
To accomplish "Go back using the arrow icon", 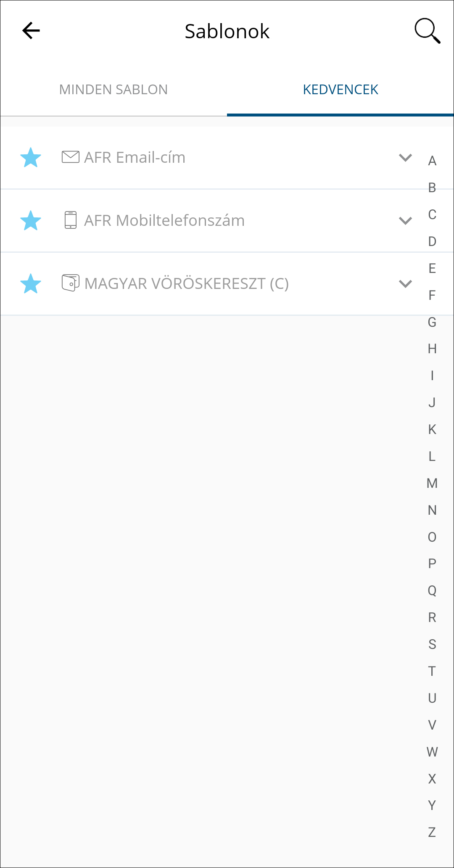I will 31,31.
